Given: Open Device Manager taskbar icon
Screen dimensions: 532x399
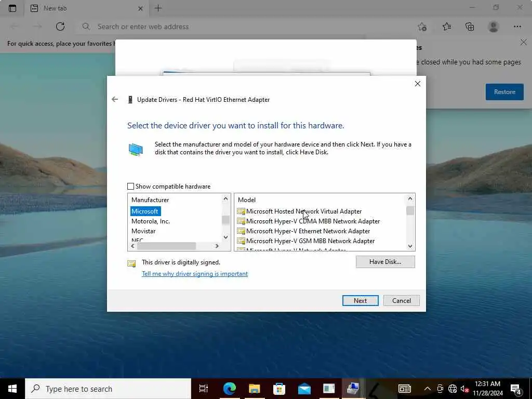Looking at the screenshot, I should tap(353, 389).
